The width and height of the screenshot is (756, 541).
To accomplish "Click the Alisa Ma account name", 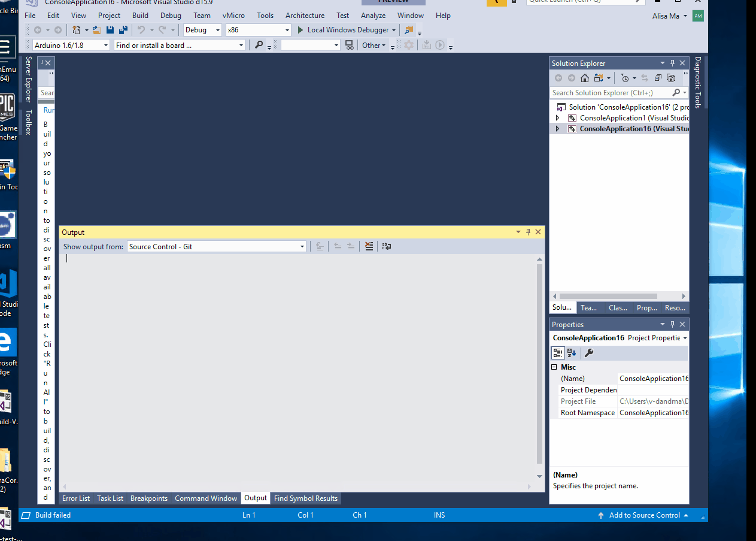I will [x=666, y=16].
